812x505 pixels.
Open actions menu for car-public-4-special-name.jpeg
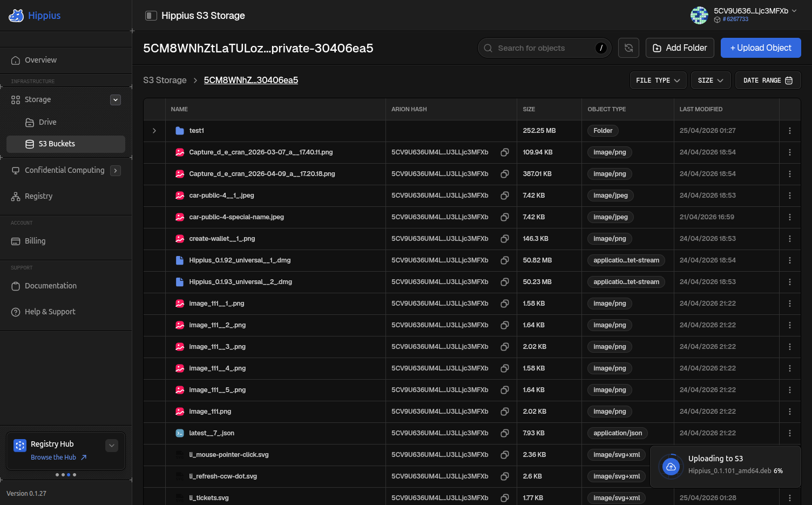790,217
